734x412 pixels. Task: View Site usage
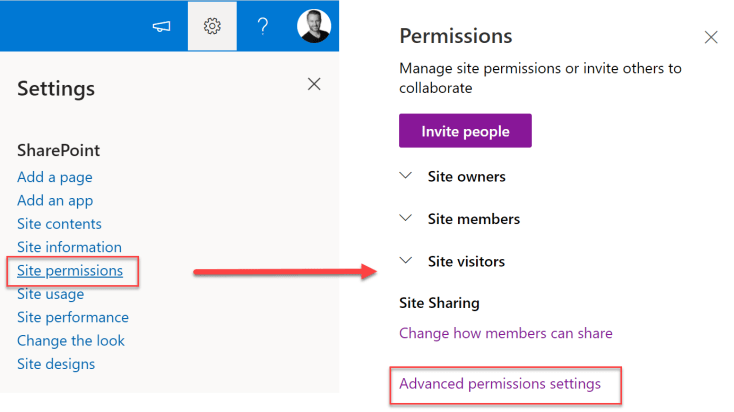(x=50, y=294)
